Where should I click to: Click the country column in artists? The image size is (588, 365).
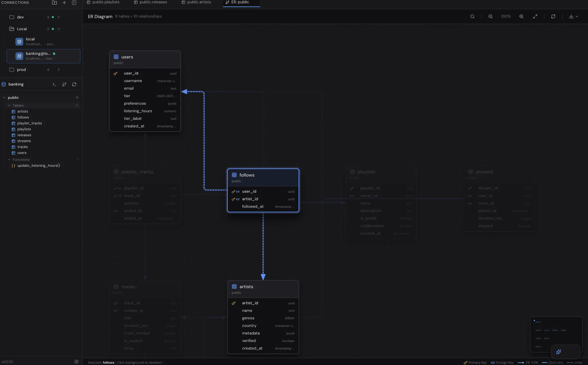pyautogui.click(x=263, y=326)
